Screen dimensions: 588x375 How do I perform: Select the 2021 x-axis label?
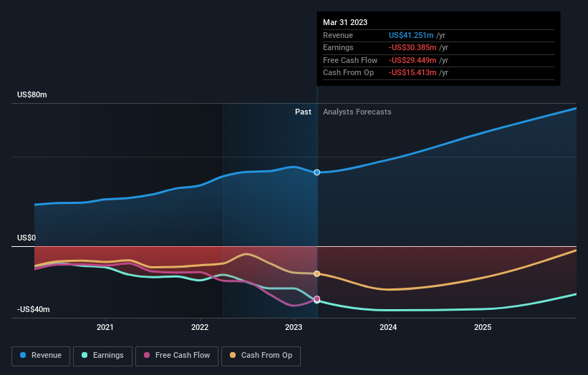105,327
